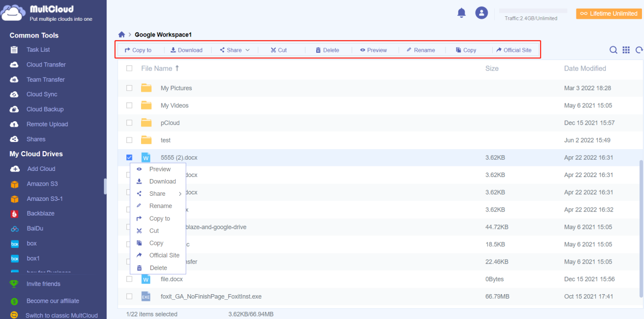Check the My Videos checkbox

(129, 105)
